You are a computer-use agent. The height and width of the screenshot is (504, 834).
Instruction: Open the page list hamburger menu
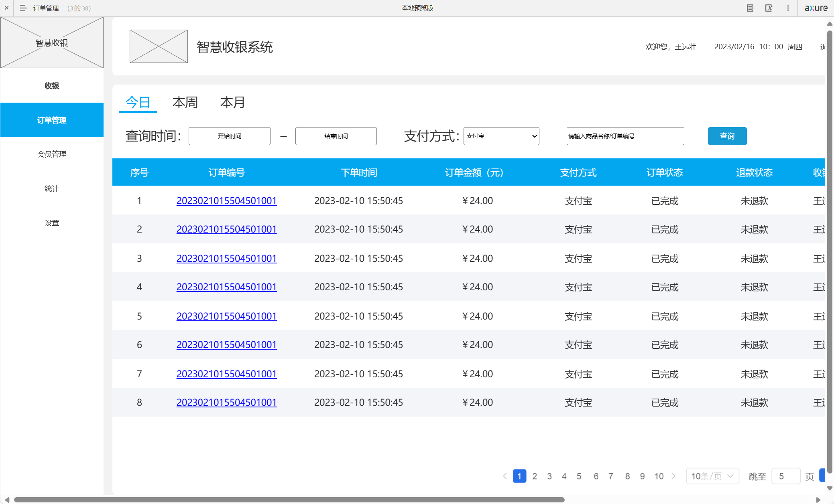(x=23, y=8)
